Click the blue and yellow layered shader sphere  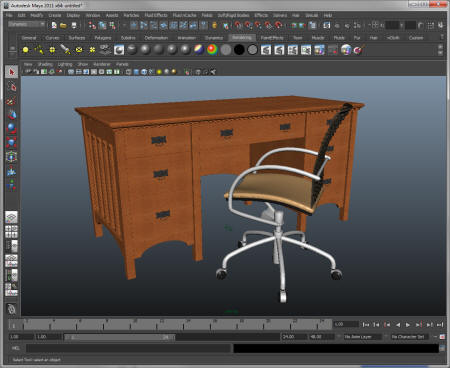[199, 50]
